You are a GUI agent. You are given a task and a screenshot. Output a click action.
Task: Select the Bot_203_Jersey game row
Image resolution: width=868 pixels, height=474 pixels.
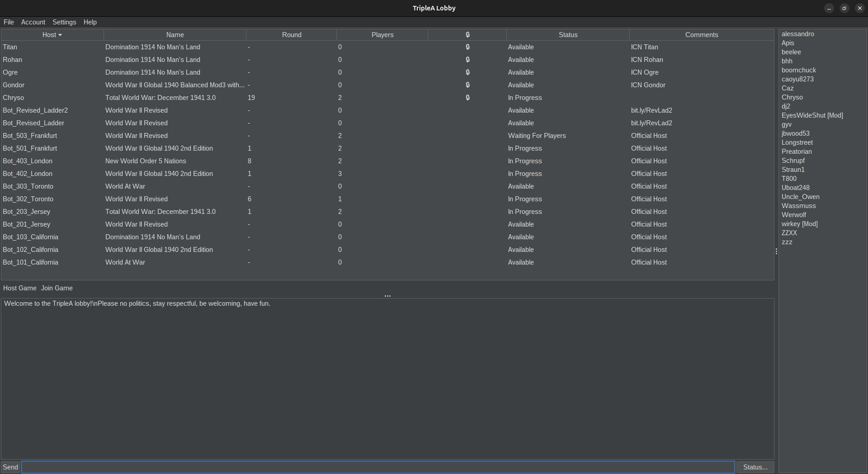click(x=387, y=212)
